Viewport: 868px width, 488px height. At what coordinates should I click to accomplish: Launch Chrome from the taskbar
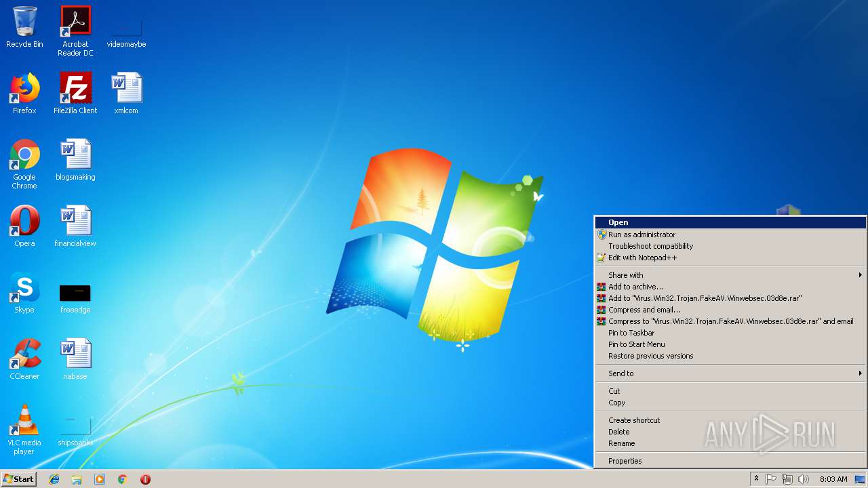pyautogui.click(x=123, y=479)
